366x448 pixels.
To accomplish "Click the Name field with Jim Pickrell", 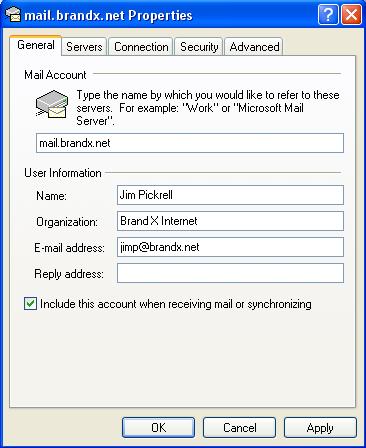I will [x=230, y=195].
